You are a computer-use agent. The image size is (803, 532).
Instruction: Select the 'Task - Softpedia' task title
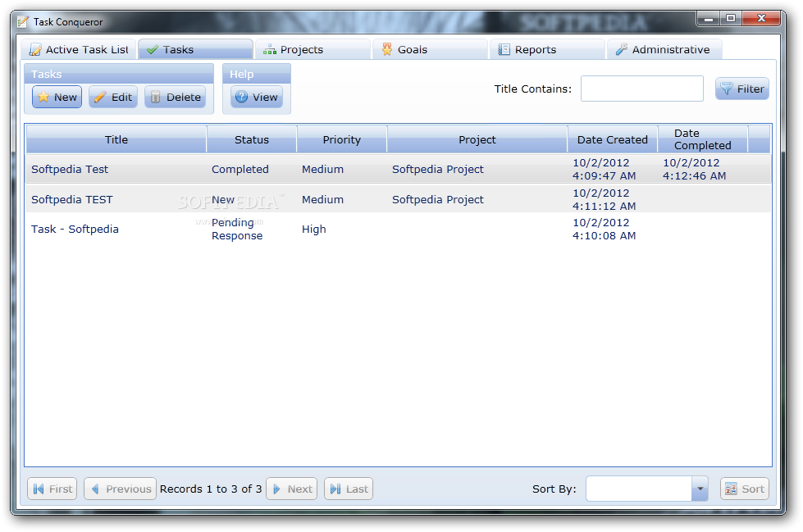click(x=75, y=229)
